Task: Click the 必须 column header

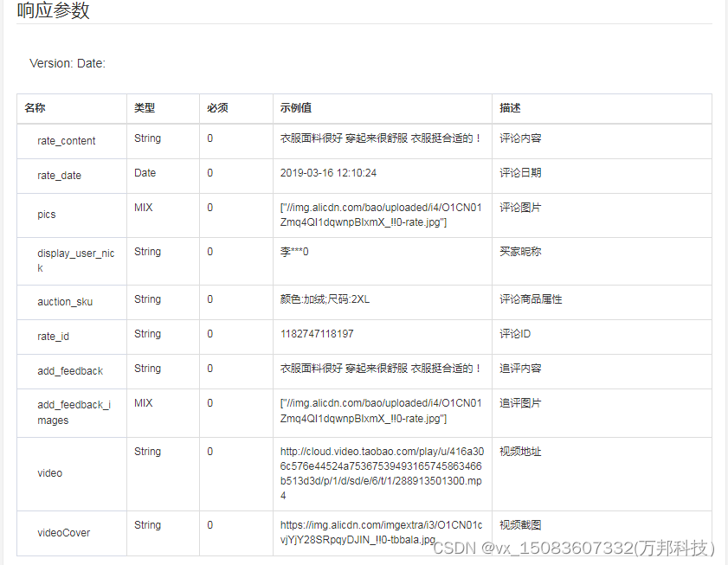Action: coord(214,108)
